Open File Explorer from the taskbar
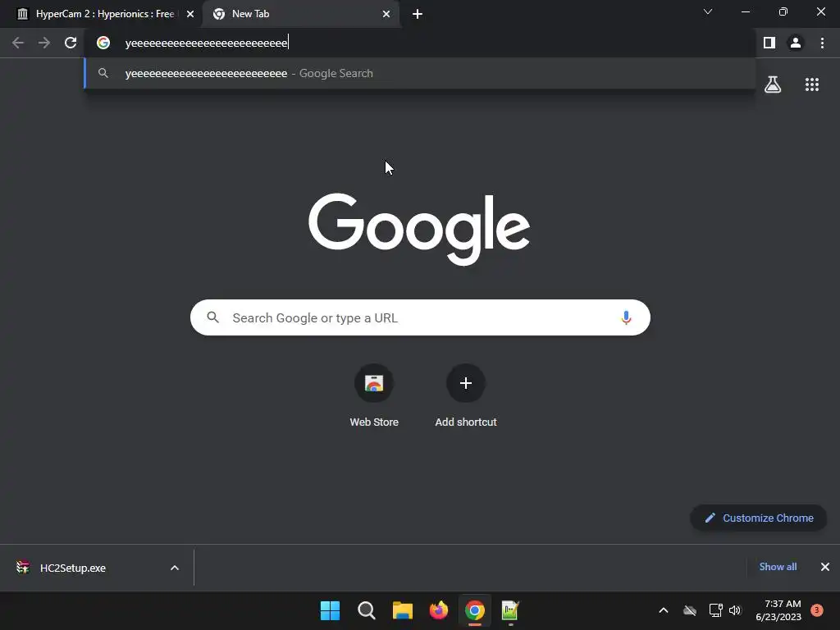This screenshot has width=840, height=630. 402,610
